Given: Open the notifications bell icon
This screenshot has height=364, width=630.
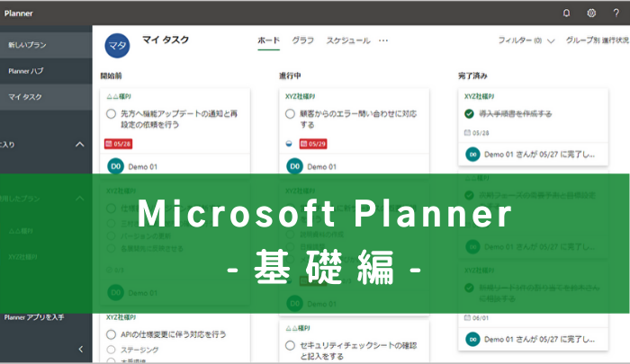Looking at the screenshot, I should [566, 13].
